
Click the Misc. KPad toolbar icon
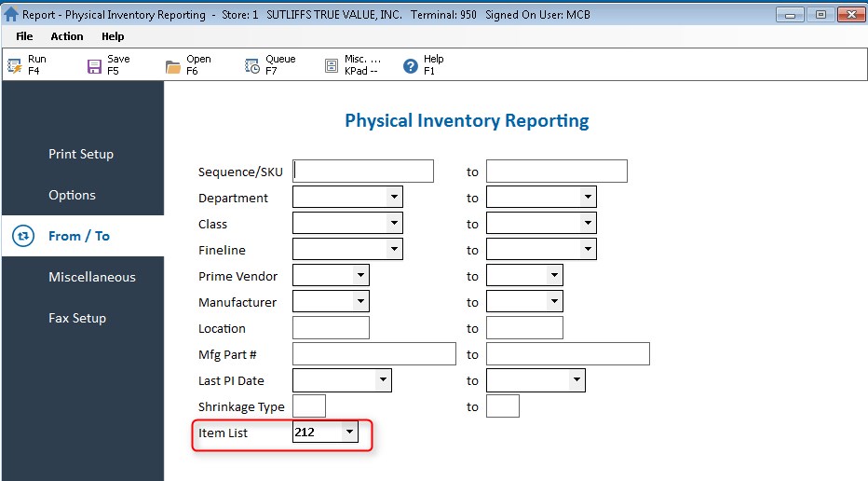(332, 65)
